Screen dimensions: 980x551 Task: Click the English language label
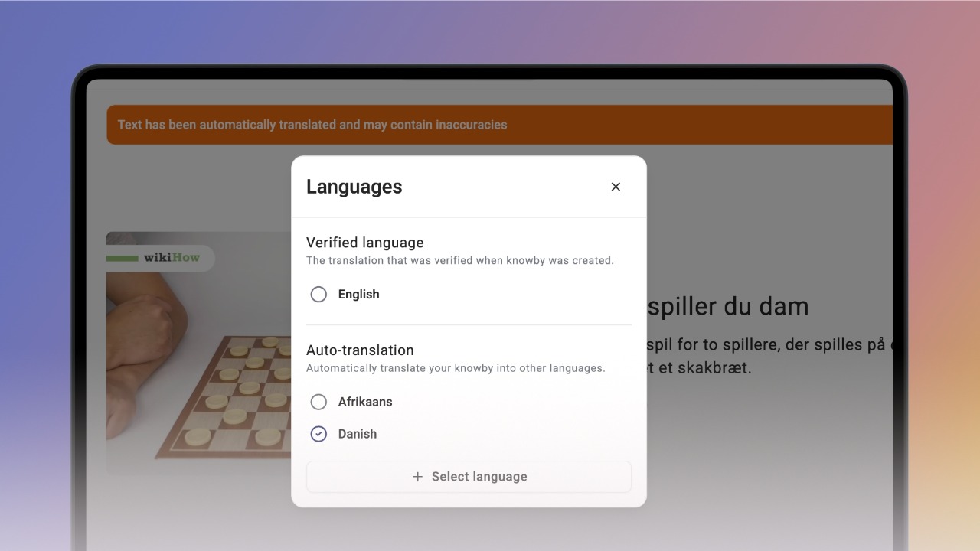[358, 295]
